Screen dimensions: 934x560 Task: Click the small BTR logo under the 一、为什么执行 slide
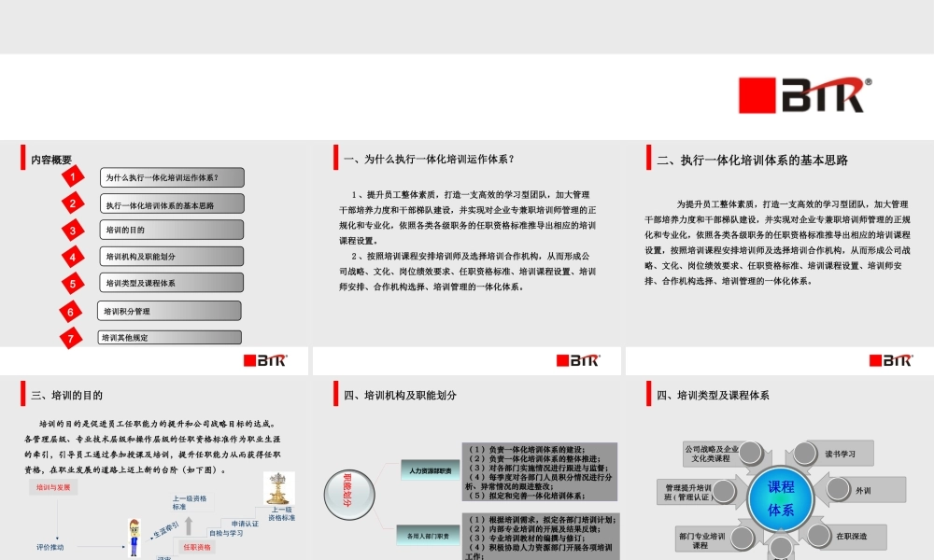[578, 360]
